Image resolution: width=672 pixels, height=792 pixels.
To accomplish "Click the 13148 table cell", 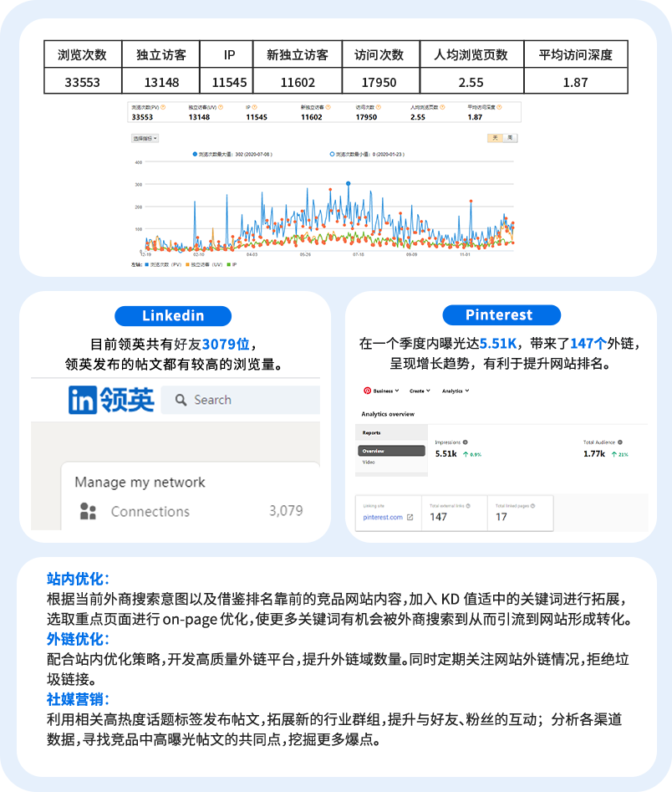I will 161,81.
